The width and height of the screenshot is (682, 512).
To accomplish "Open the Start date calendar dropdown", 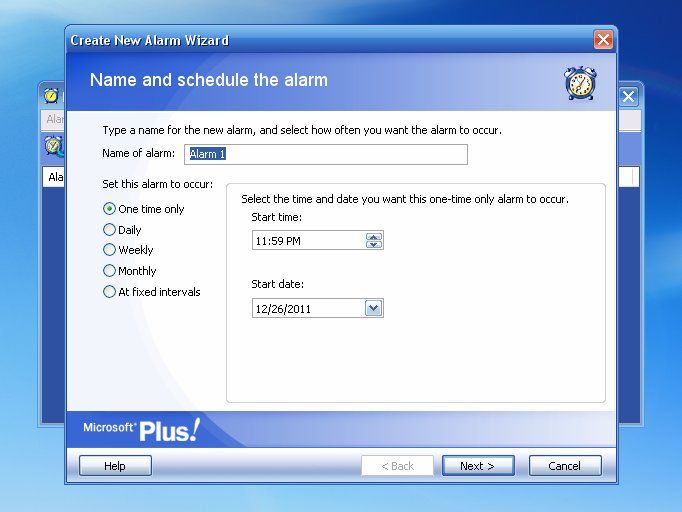I will (x=373, y=308).
